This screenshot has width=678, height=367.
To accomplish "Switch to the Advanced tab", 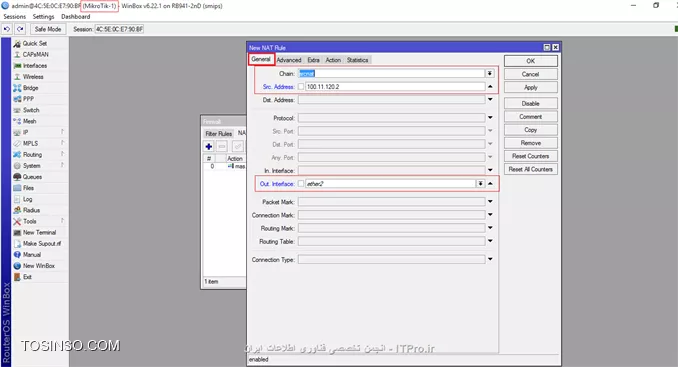I will pyautogui.click(x=289, y=60).
